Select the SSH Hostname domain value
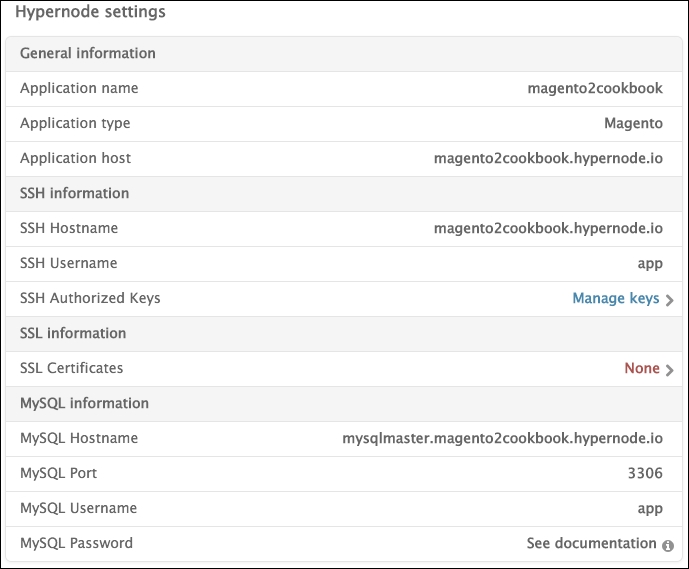The width and height of the screenshot is (689, 569). pos(548,228)
